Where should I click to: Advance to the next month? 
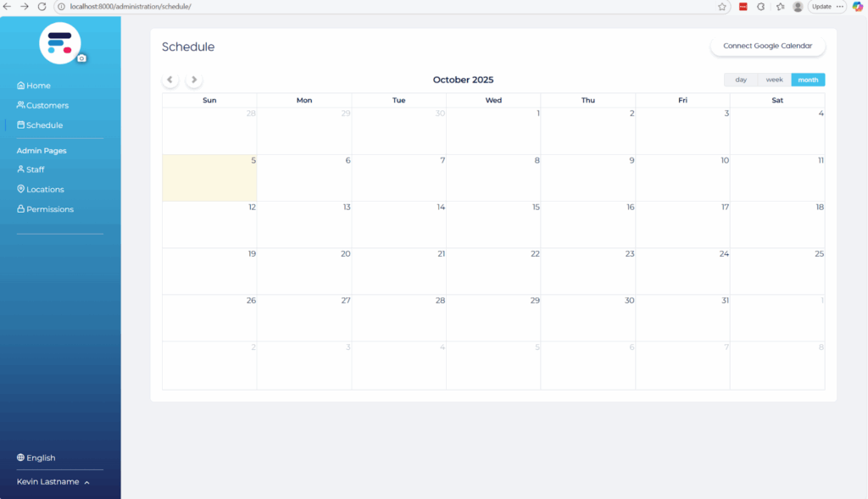[x=194, y=80]
